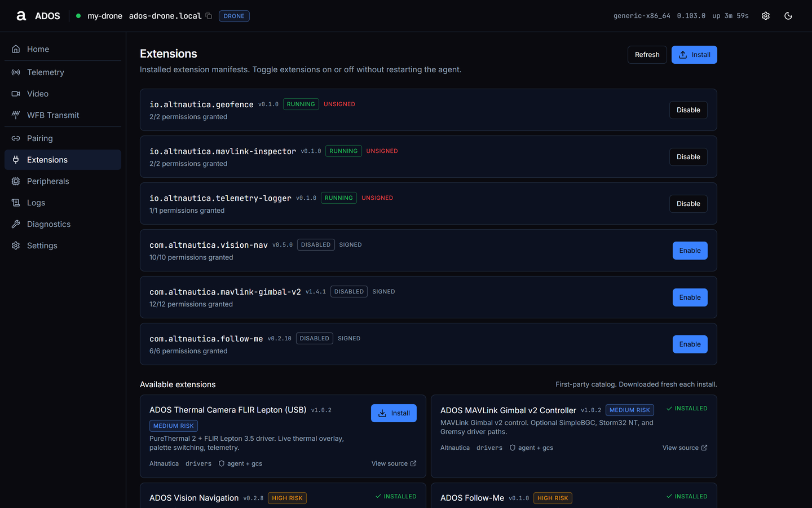Click the RUNNING badge on telemetry-logger
The height and width of the screenshot is (508, 812).
point(339,198)
